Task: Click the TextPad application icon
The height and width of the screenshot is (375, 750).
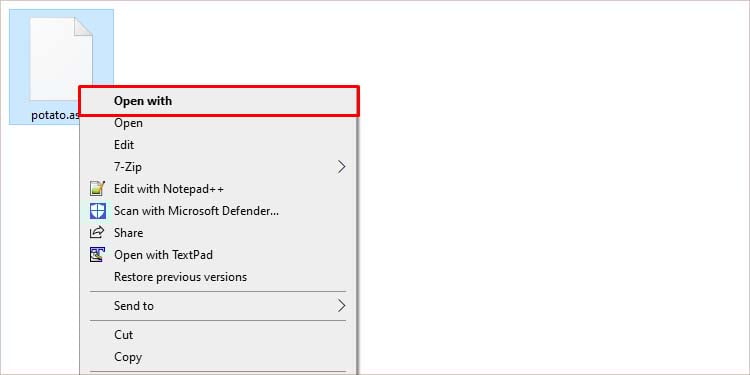Action: [x=98, y=254]
